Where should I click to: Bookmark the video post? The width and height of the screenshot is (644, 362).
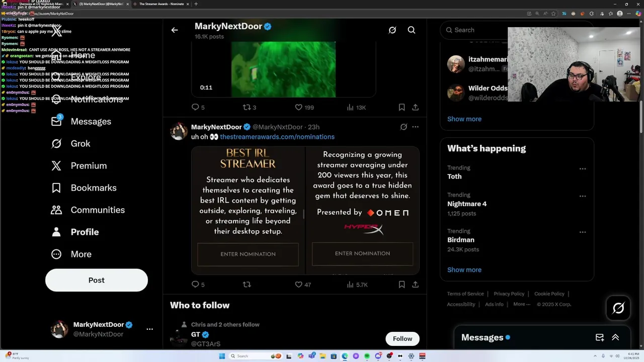coord(401,107)
